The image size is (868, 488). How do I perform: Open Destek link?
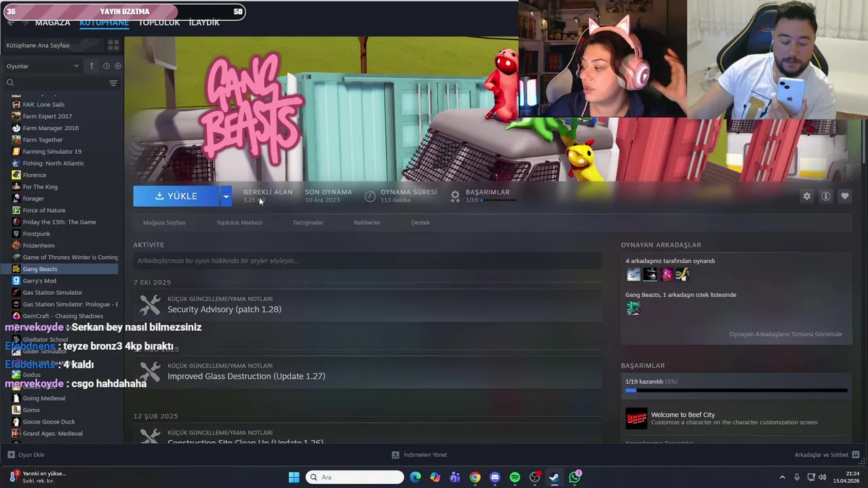coord(420,222)
